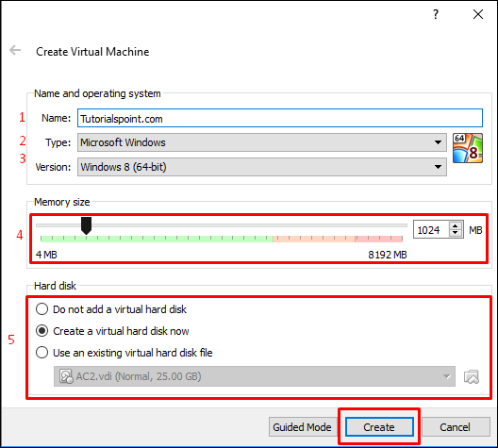Viewport: 498px width, 448px height.
Task: Increase memory with the spinbox up arrow
Action: [x=456, y=226]
